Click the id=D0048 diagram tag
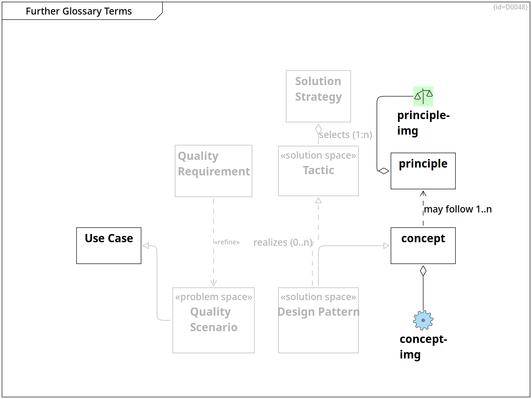Image resolution: width=532 pixels, height=399 pixels. click(510, 7)
